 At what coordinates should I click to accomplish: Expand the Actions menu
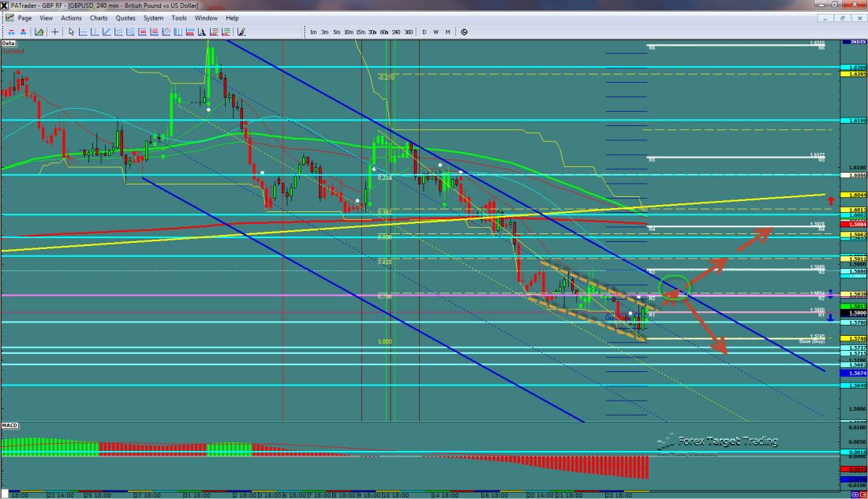point(71,17)
